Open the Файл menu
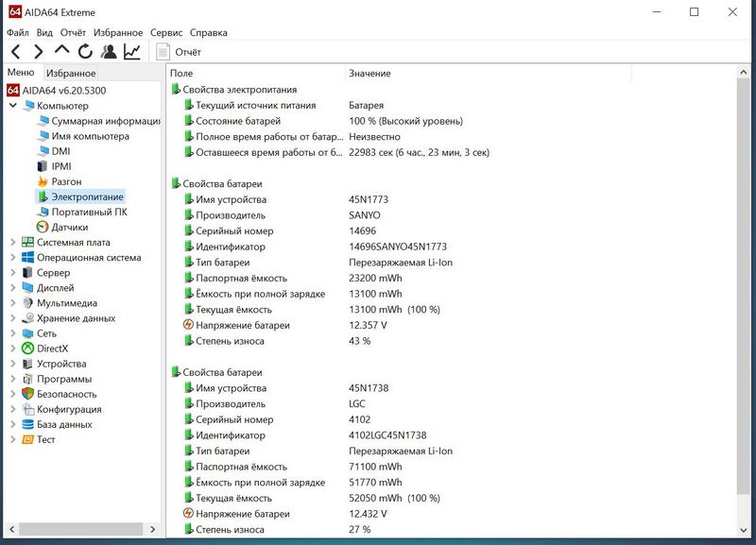The width and height of the screenshot is (756, 545). (x=17, y=32)
